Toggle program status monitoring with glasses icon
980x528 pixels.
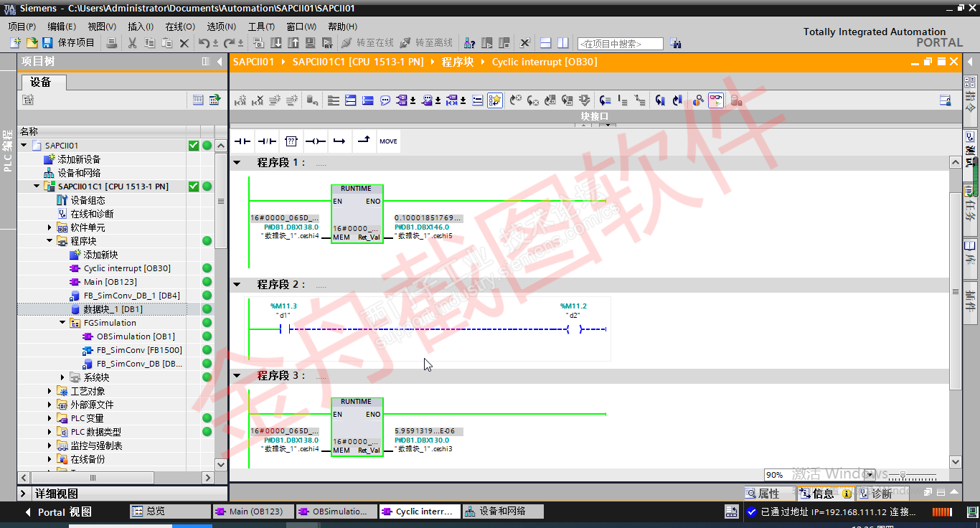[x=716, y=100]
